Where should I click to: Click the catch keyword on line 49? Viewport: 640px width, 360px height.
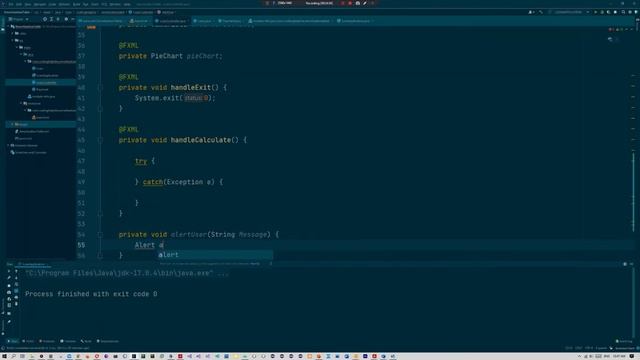(x=153, y=182)
